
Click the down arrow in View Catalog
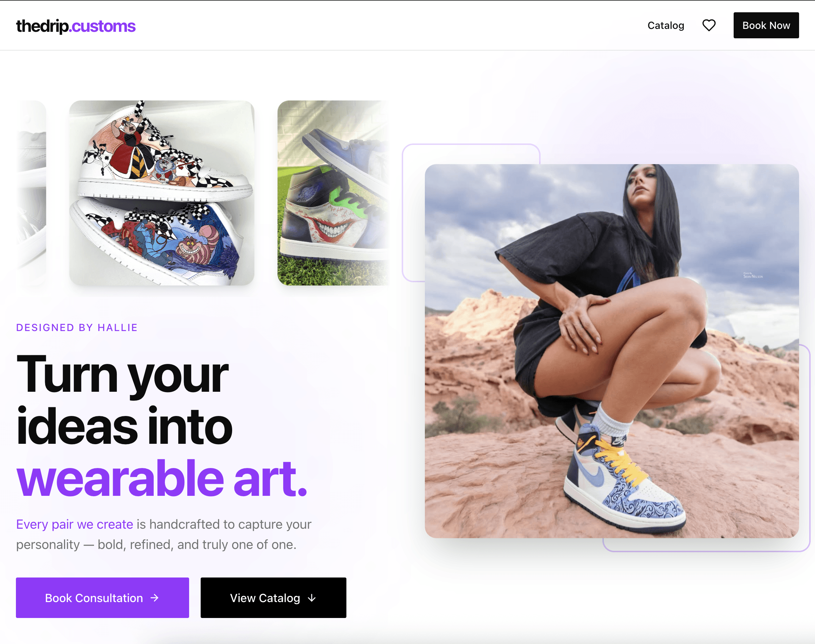tap(312, 598)
